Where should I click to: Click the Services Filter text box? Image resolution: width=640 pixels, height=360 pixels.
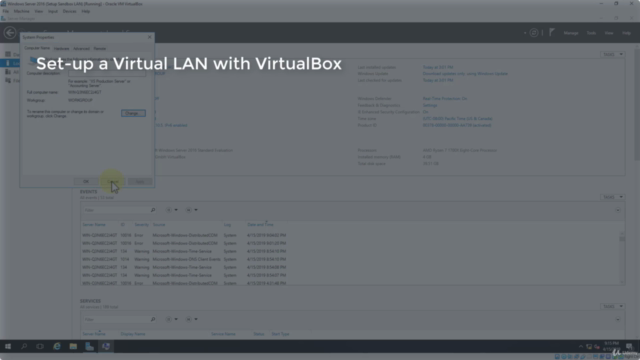[116, 319]
